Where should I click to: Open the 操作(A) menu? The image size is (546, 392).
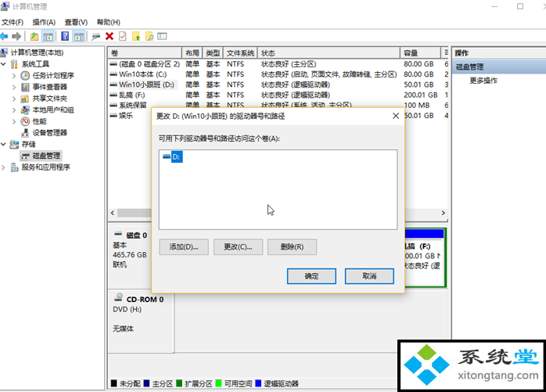click(x=44, y=23)
